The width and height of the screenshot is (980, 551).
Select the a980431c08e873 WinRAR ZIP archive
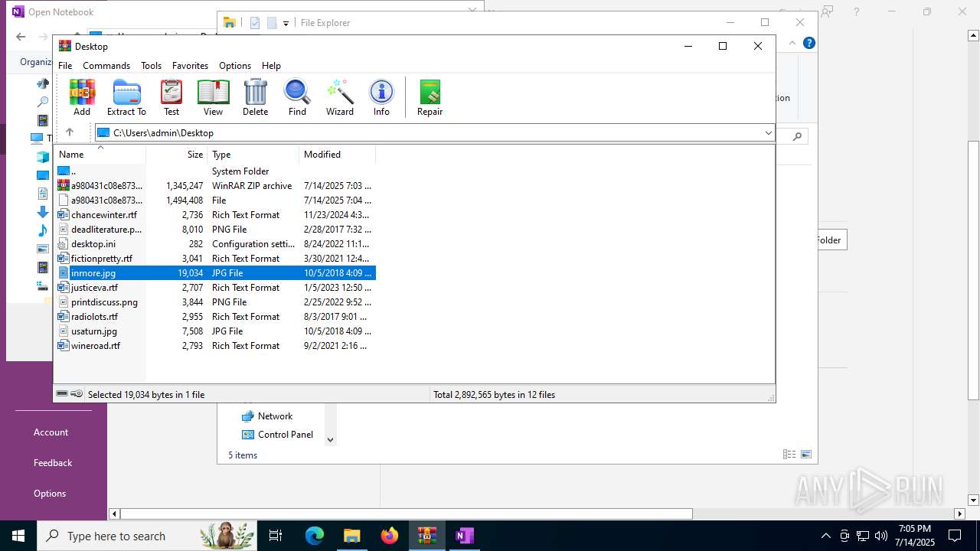tap(215, 186)
